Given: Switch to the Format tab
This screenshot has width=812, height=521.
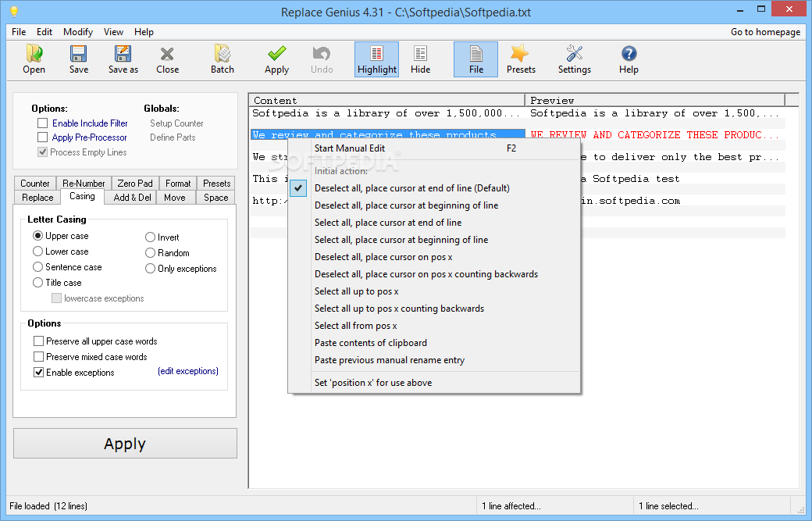Looking at the screenshot, I should [178, 184].
